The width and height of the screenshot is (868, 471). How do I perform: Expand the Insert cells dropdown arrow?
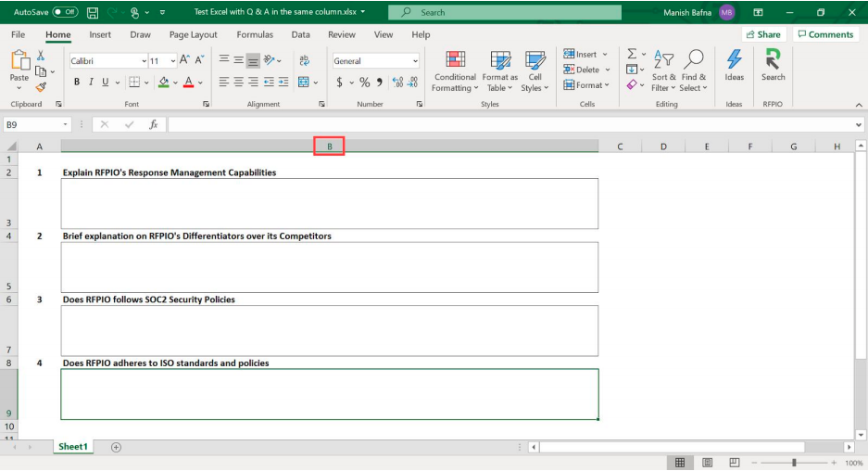605,55
